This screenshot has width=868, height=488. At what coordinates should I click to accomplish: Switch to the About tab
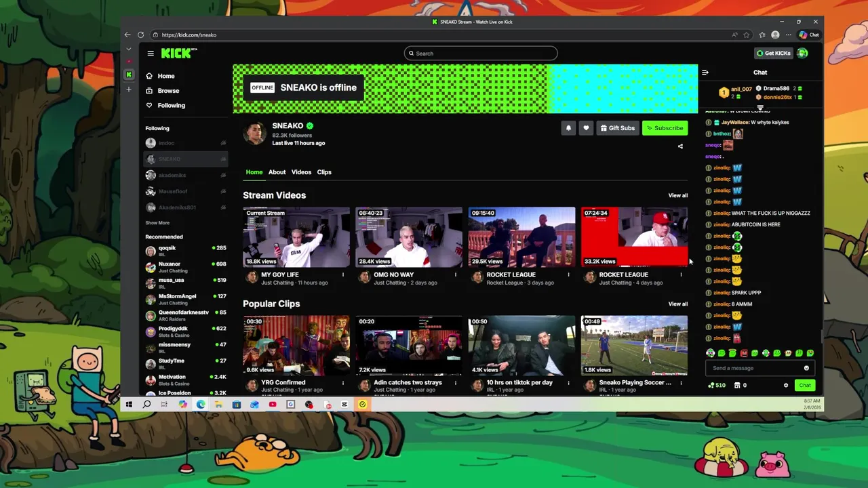[x=277, y=172]
